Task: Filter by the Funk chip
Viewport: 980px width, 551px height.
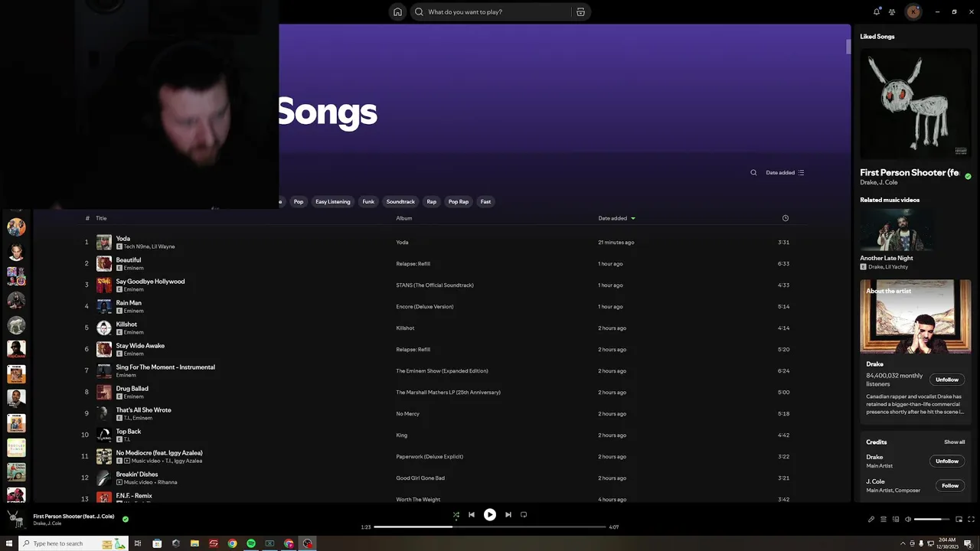Action: point(368,201)
